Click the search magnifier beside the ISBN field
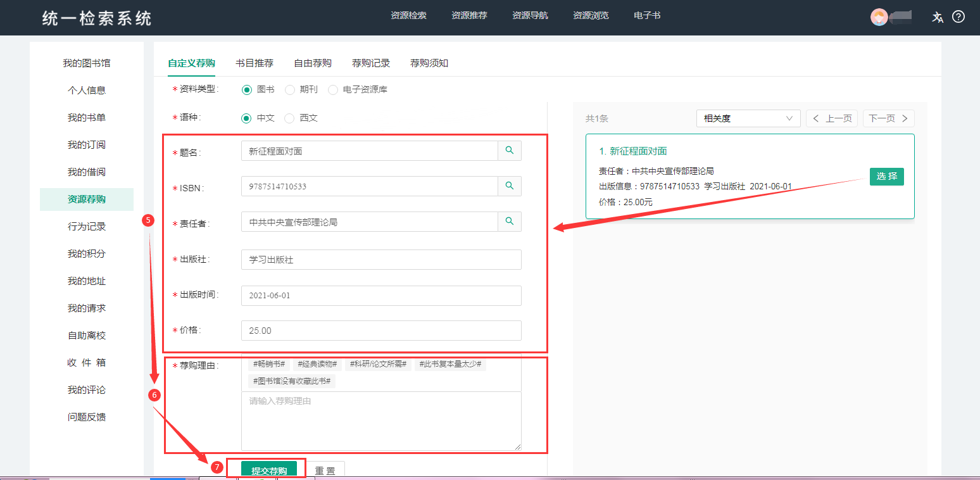980x480 pixels. coord(510,186)
